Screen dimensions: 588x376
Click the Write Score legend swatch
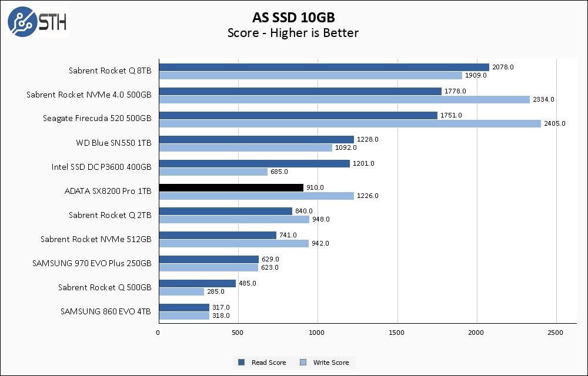pos(303,362)
